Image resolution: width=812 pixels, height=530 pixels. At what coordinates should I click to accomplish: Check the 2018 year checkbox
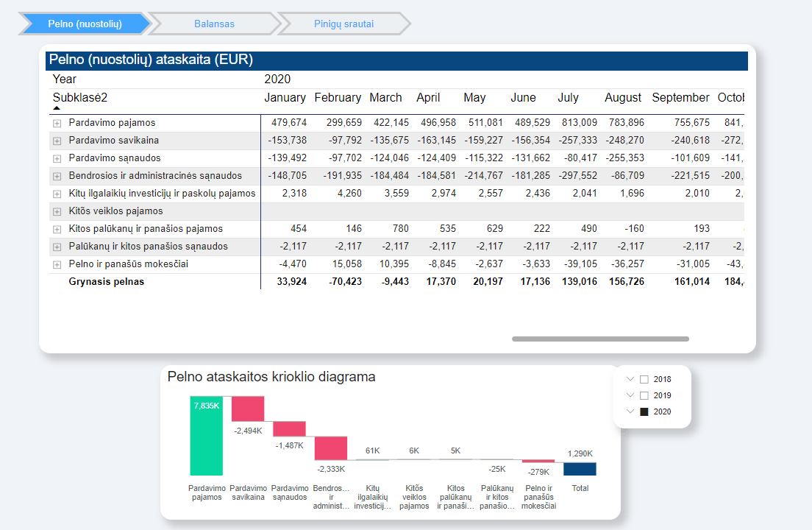(644, 380)
